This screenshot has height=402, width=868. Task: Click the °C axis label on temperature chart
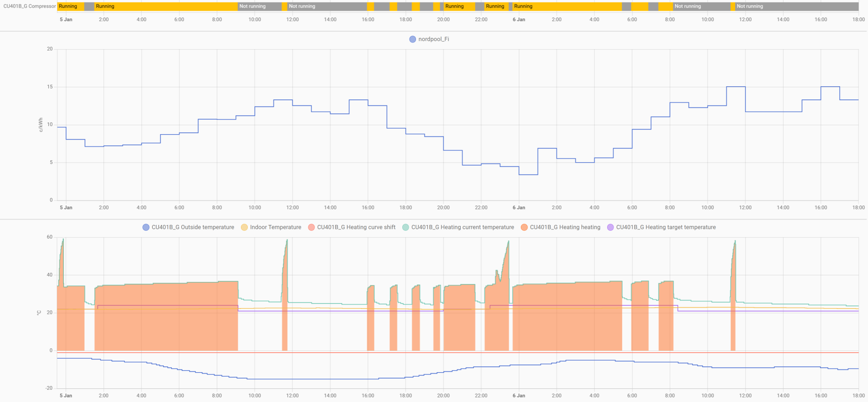39,313
